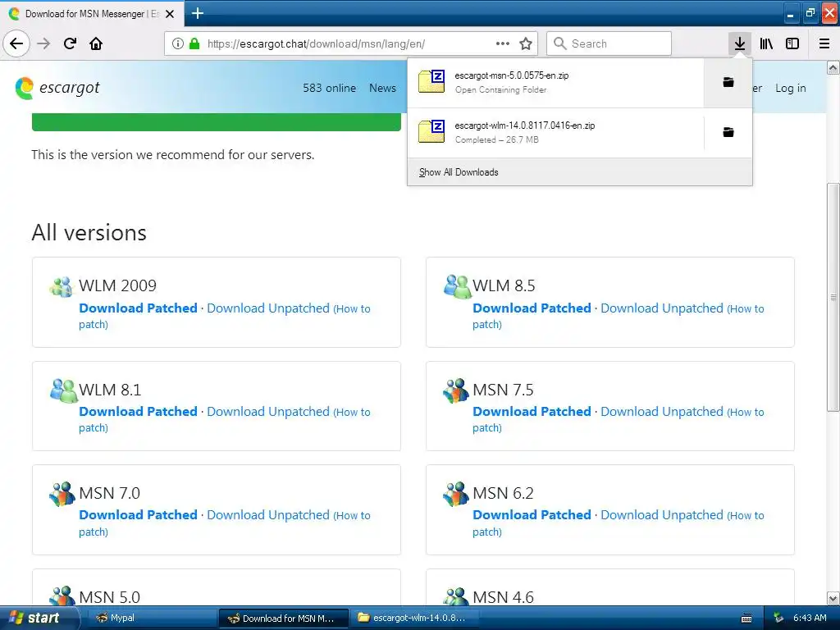Download Unpatched WLM 8.1
Screen dimensions: 840x630
point(268,412)
